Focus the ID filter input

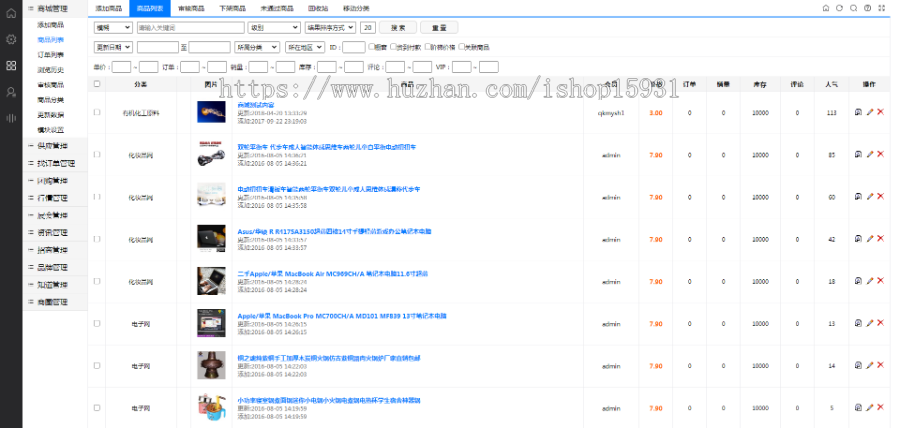coord(354,47)
